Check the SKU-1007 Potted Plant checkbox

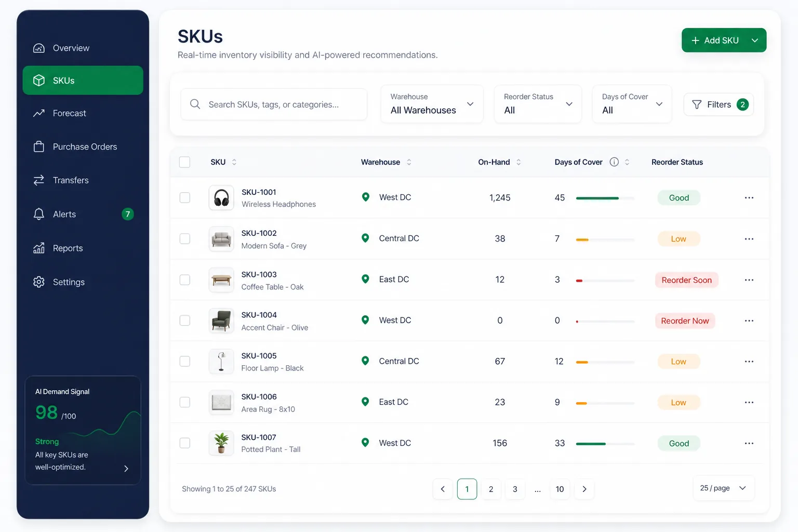[184, 443]
